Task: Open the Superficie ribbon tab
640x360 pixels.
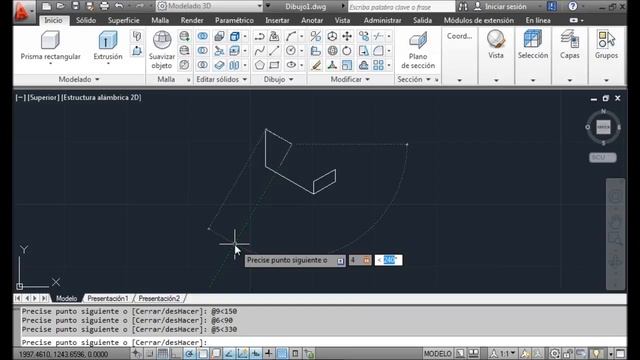Action: click(x=123, y=20)
